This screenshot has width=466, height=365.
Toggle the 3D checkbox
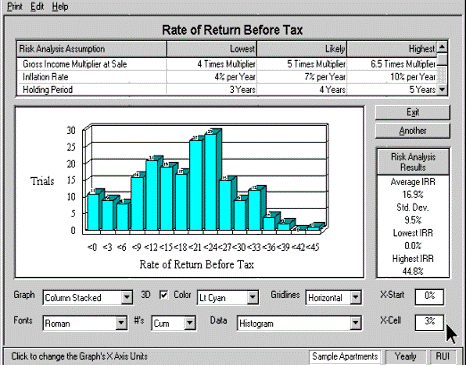tap(164, 295)
